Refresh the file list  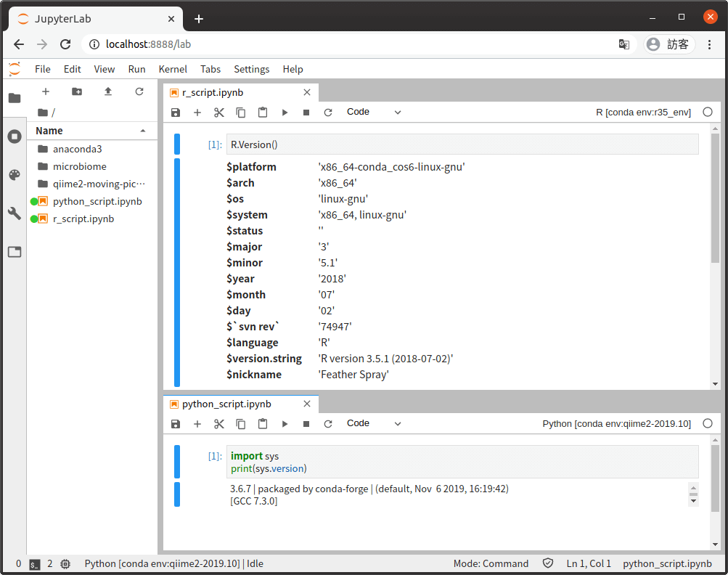click(139, 91)
